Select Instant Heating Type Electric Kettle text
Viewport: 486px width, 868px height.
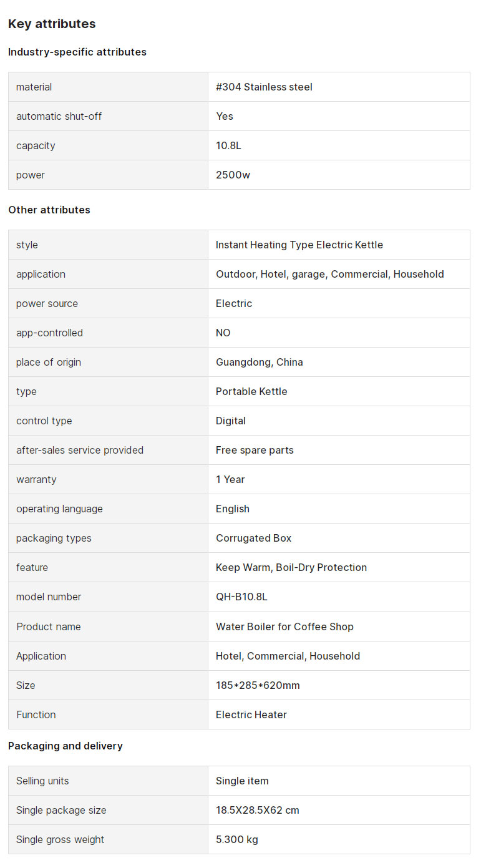point(299,245)
